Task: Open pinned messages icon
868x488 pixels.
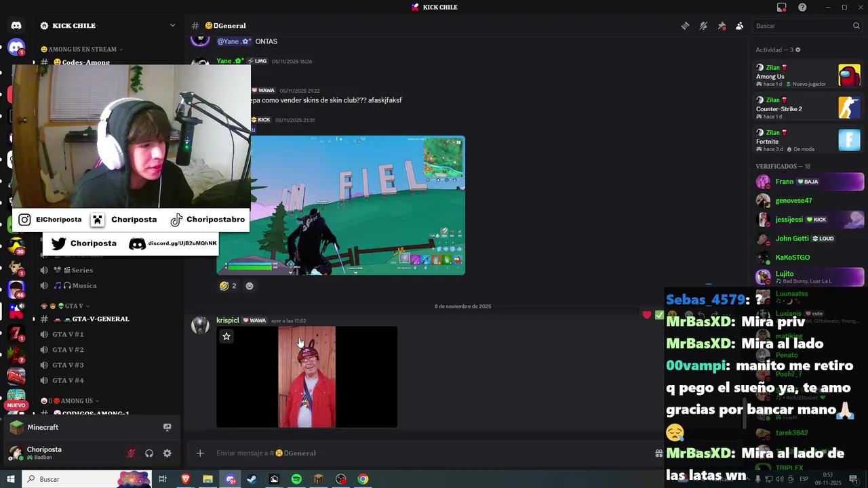Action: pos(722,26)
